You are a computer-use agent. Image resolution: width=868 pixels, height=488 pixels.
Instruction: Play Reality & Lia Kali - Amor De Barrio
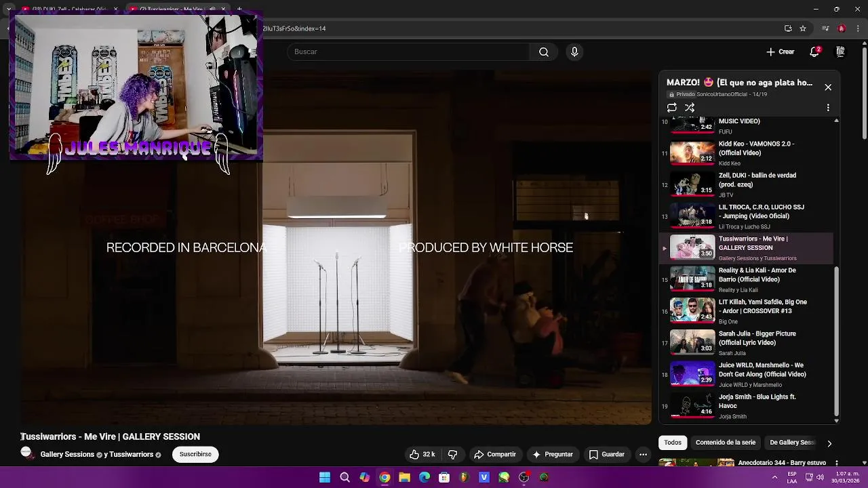746,279
